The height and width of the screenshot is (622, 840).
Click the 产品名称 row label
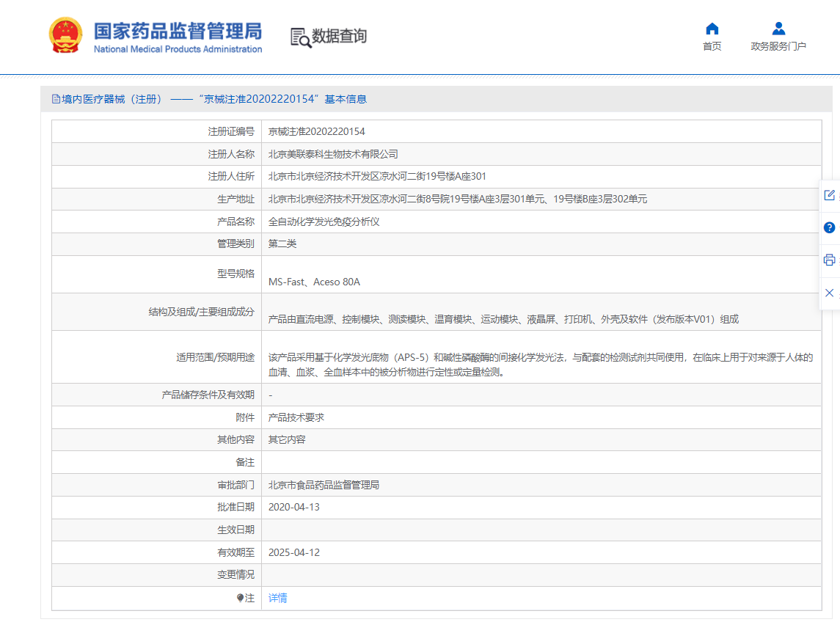pos(235,222)
